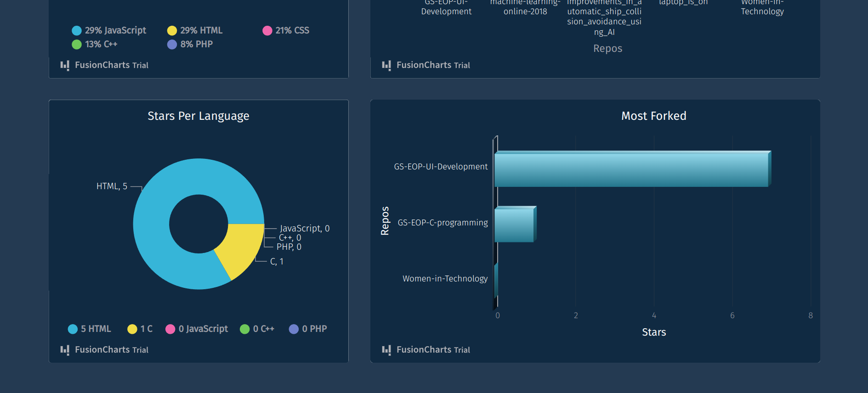Open FusionCharts Trial link below Stars Per Language
The width and height of the screenshot is (868, 393).
112,350
